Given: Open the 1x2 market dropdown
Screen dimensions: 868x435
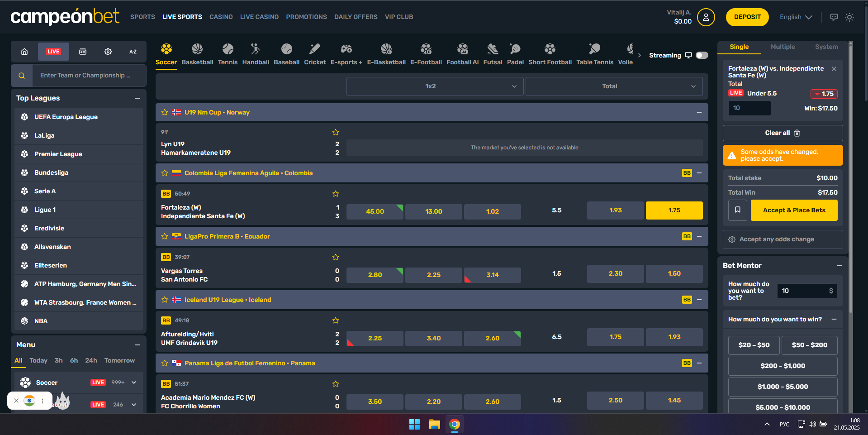Looking at the screenshot, I should [x=435, y=86].
